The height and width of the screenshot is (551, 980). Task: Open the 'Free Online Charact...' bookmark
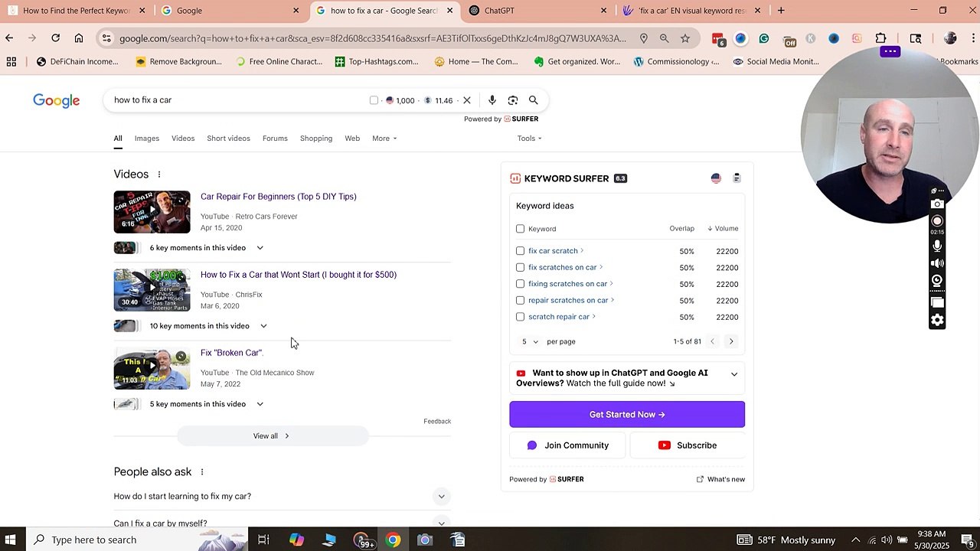tap(279, 61)
